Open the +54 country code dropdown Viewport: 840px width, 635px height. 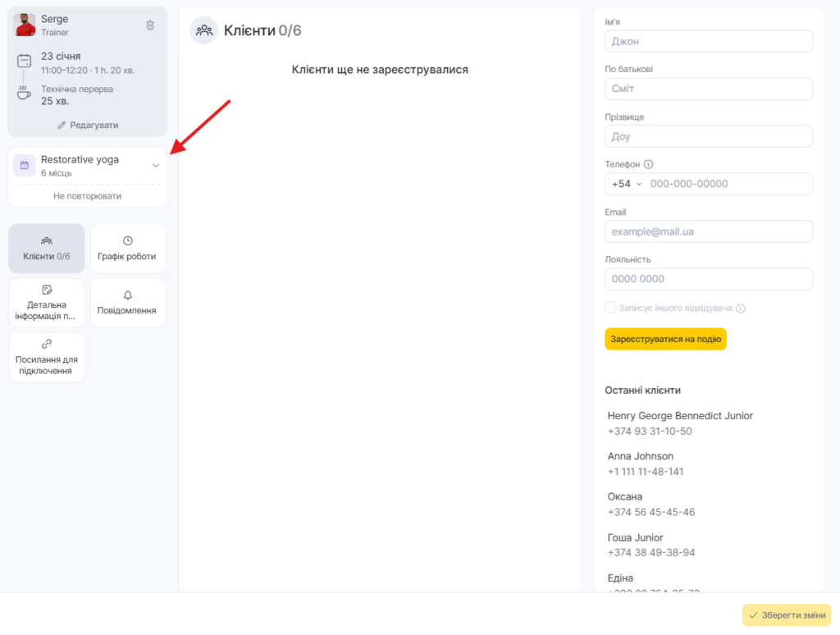(627, 184)
